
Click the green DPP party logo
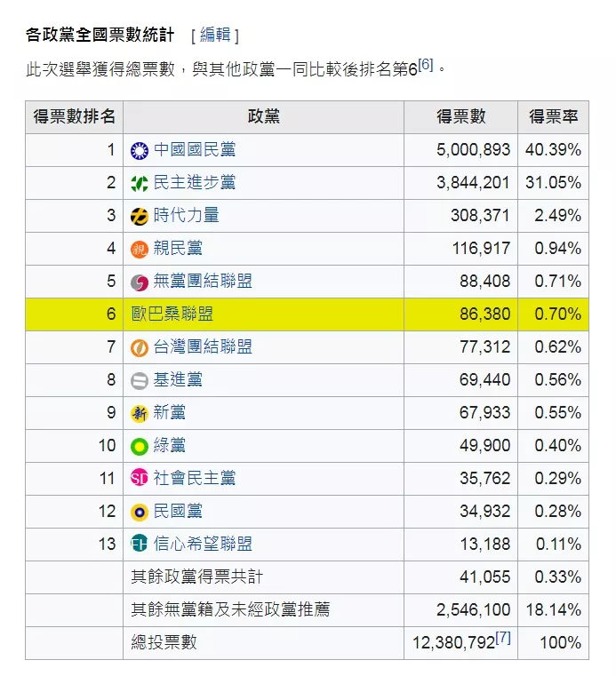pyautogui.click(x=140, y=183)
